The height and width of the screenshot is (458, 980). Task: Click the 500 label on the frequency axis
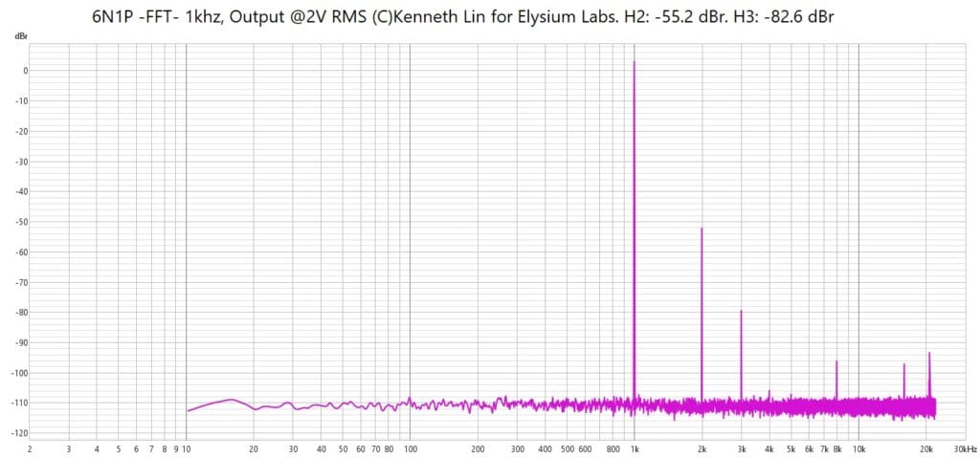567,449
